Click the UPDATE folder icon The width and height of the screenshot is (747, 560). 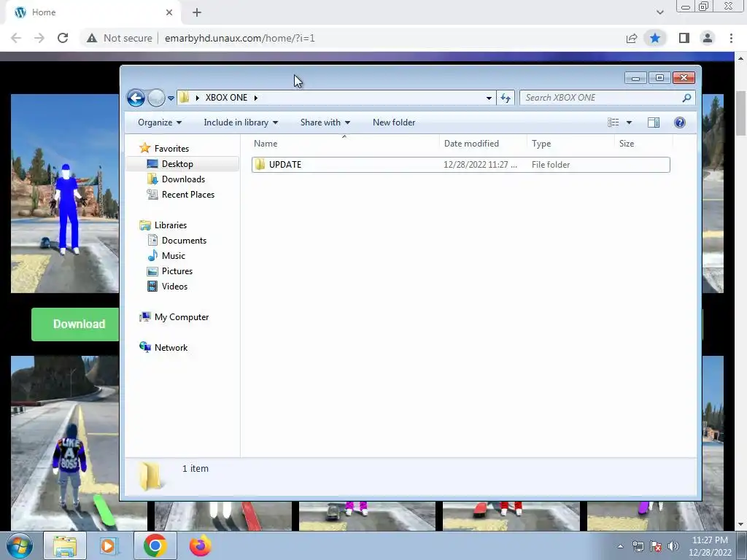point(260,165)
